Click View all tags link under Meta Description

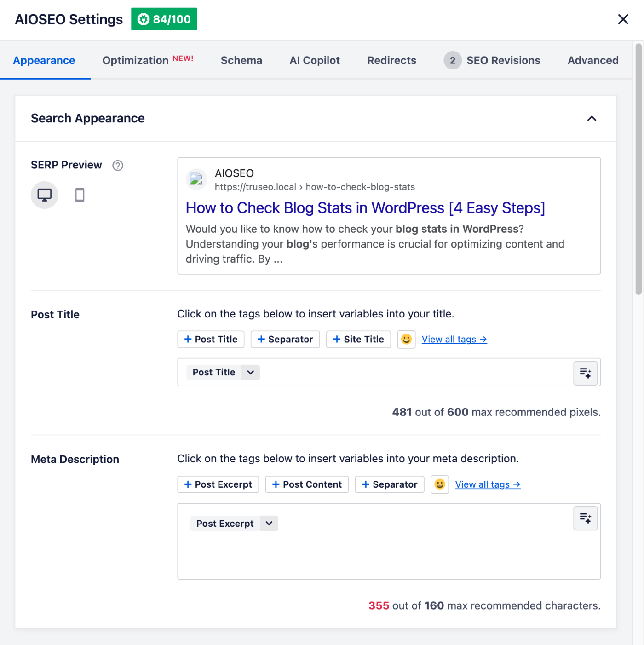pos(488,484)
